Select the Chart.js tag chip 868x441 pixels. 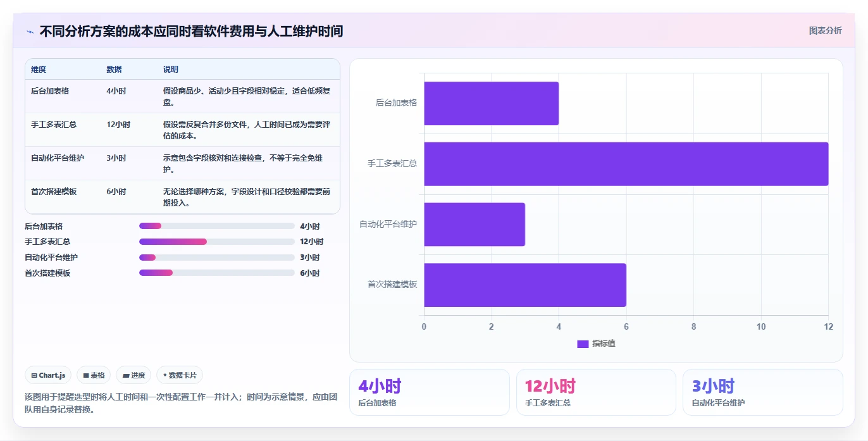click(49, 375)
